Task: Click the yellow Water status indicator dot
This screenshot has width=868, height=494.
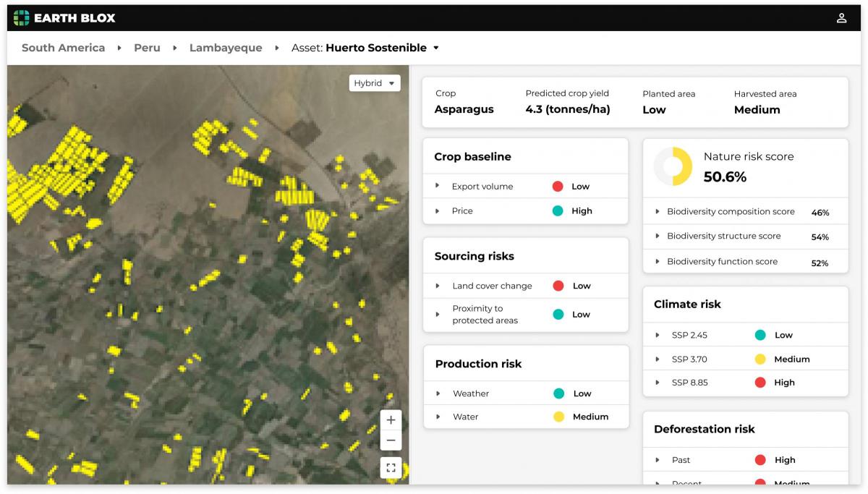Action: coord(558,417)
